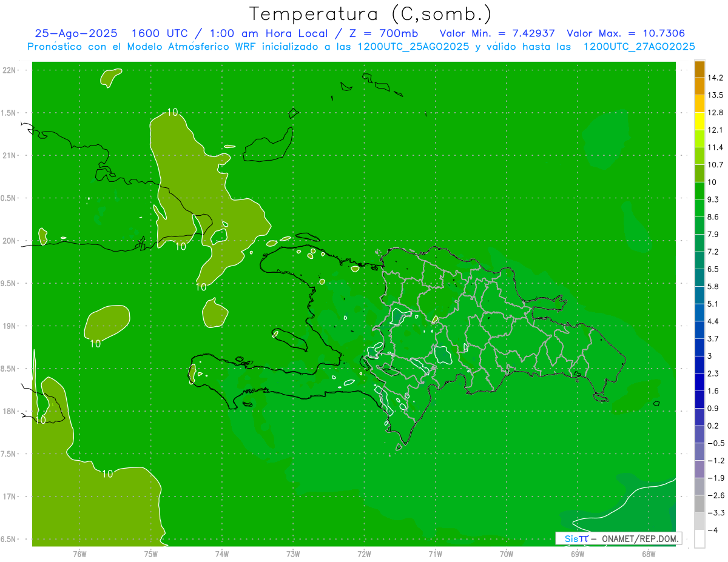728x562 pixels.
Task: Pick the gray swatch between -3.3 and -2.6
Action: tap(699, 504)
